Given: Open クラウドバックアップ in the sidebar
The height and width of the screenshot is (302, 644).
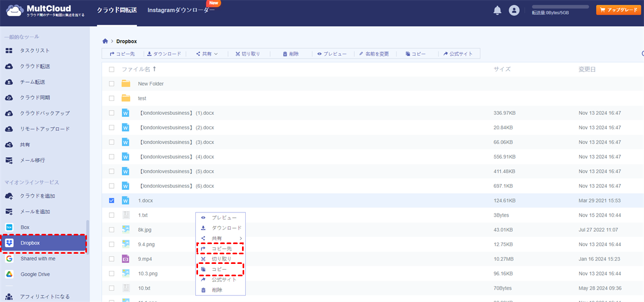Looking at the screenshot, I should pos(45,113).
